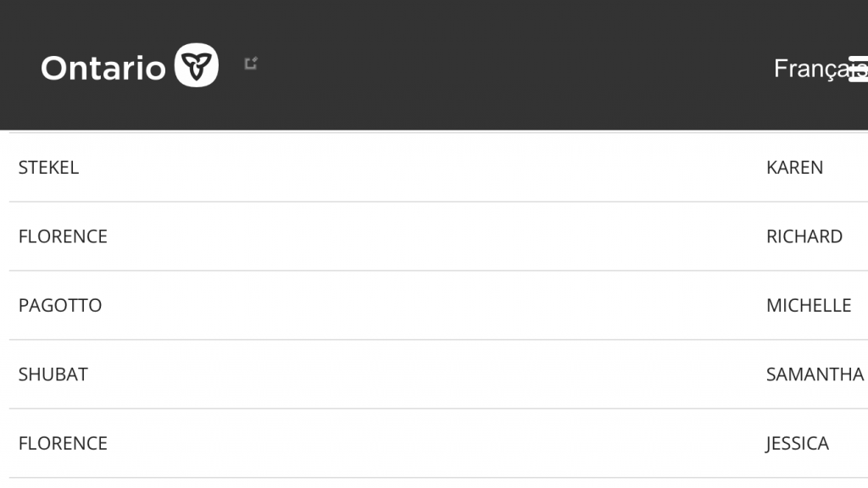This screenshot has width=868, height=488.
Task: Click the middle of the JESSICA row
Action: tap(434, 443)
